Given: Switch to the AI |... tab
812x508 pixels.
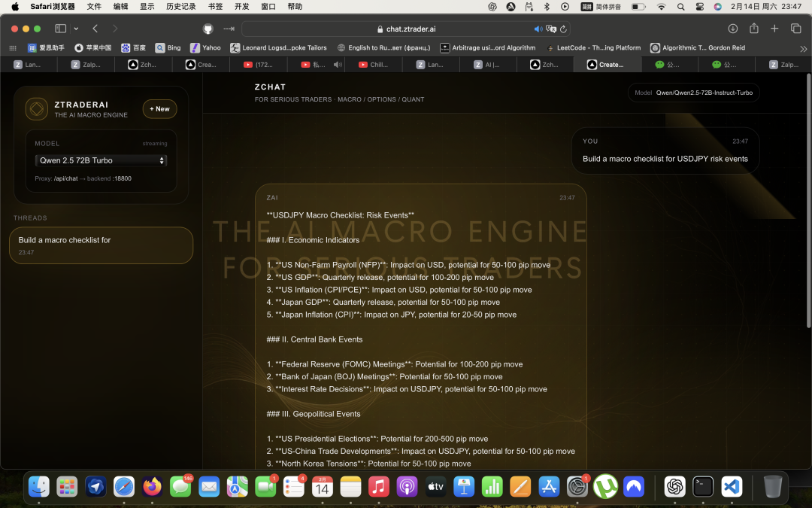Looking at the screenshot, I should [x=488, y=65].
